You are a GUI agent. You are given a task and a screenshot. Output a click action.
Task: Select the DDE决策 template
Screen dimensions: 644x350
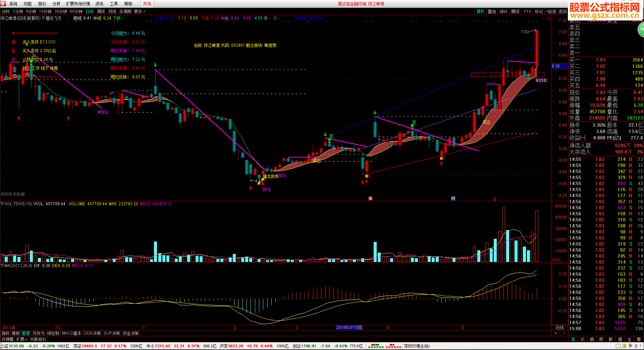[x=92, y=333]
